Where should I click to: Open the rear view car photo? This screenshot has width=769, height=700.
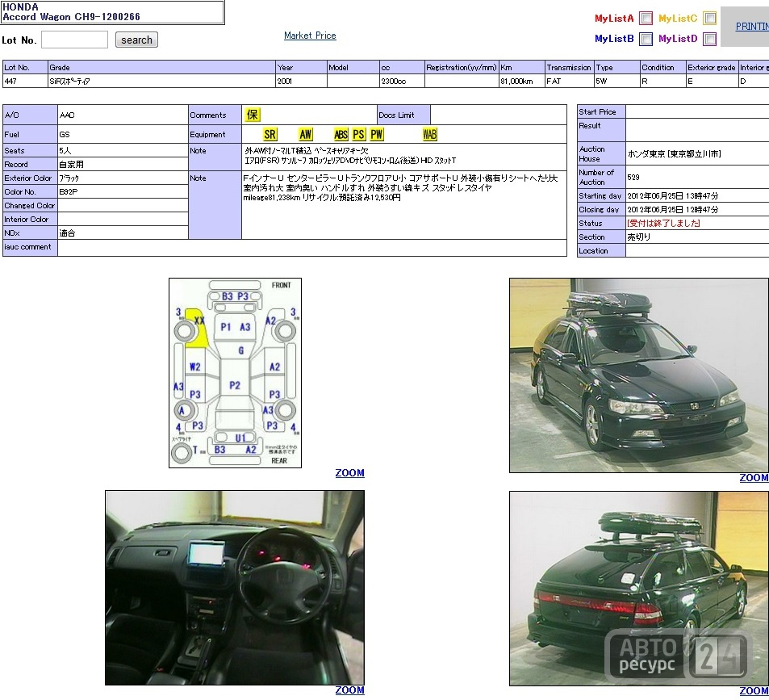click(x=639, y=588)
